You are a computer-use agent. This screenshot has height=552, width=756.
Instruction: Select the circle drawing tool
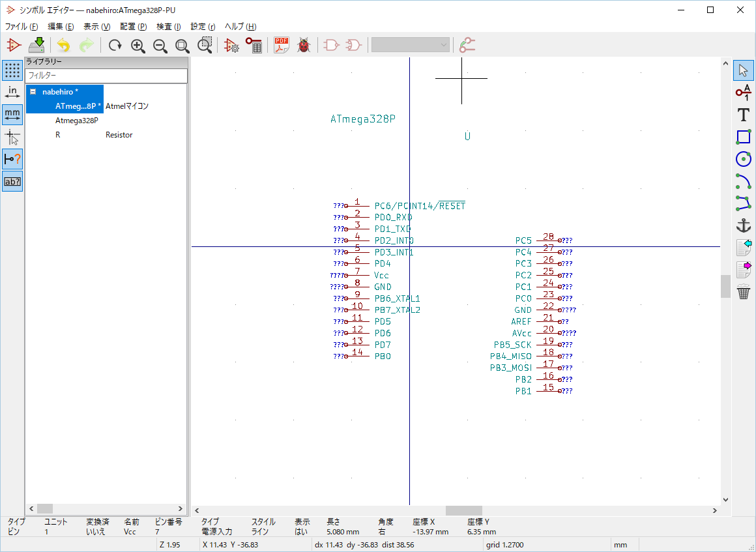pyautogui.click(x=743, y=158)
